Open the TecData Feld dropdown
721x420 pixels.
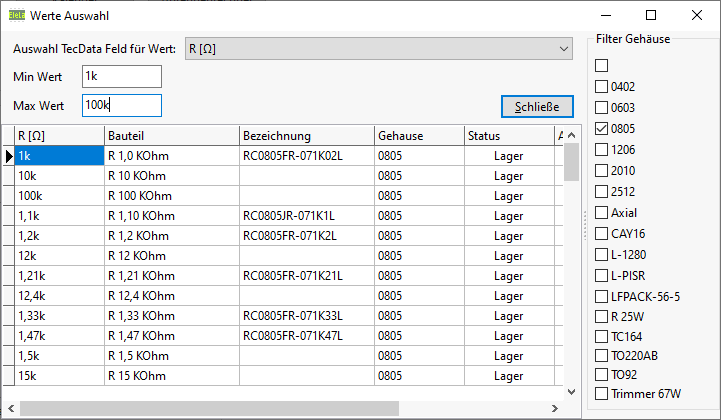click(563, 50)
